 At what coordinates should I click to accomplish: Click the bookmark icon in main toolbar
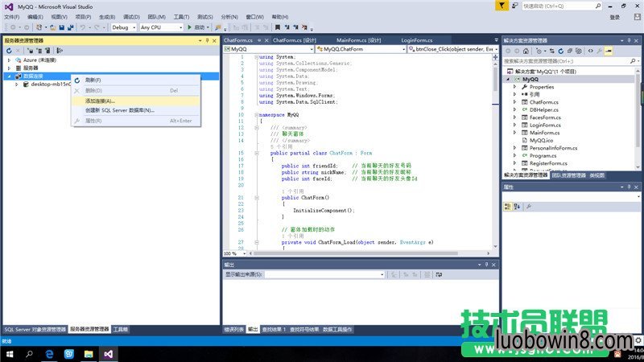coord(278,27)
